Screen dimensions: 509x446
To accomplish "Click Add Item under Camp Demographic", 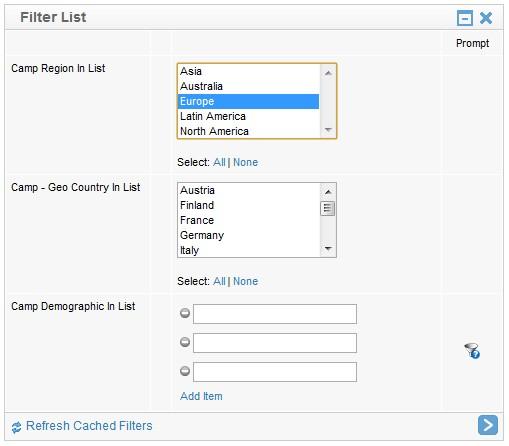I will click(201, 396).
